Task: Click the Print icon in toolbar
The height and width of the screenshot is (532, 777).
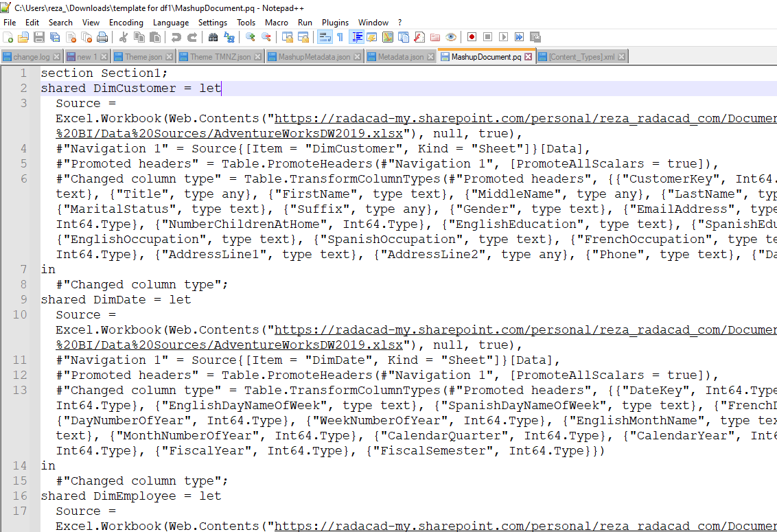Action: point(102,37)
